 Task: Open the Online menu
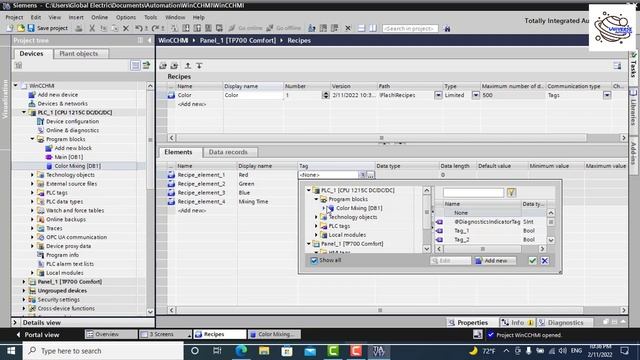coord(100,18)
